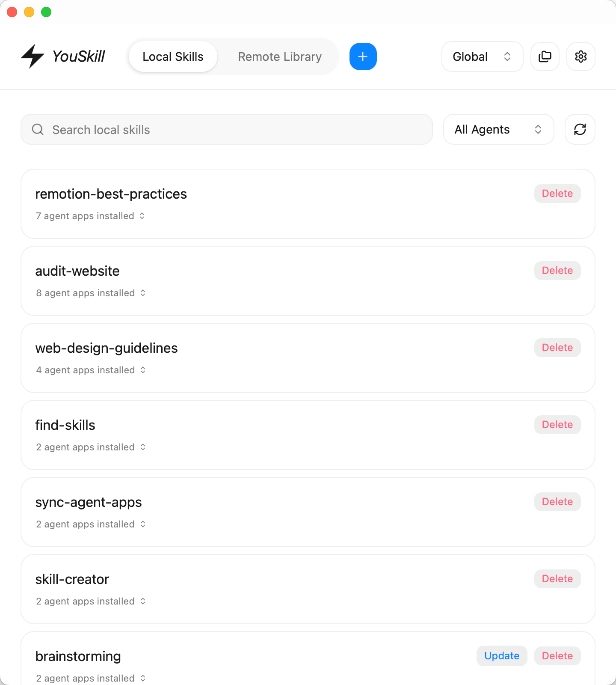Expand agent apps for remotion-best-practices
Screen dimensions: 616x685
click(x=142, y=216)
